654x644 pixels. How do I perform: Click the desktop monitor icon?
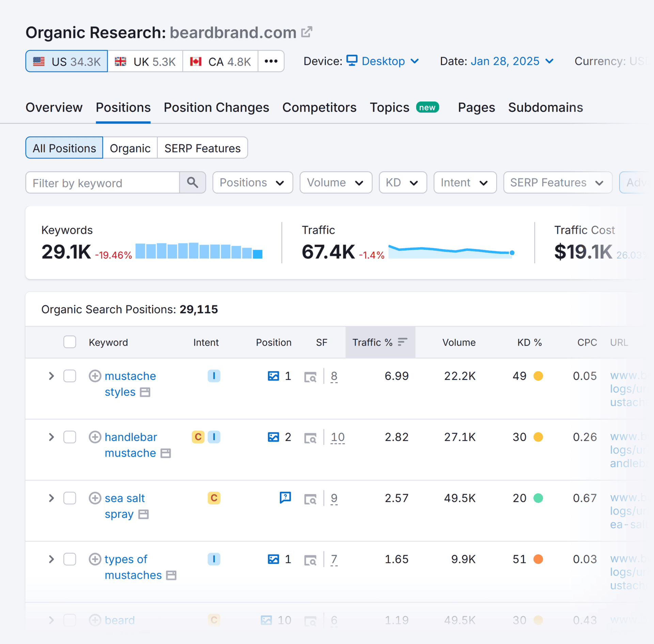[352, 60]
